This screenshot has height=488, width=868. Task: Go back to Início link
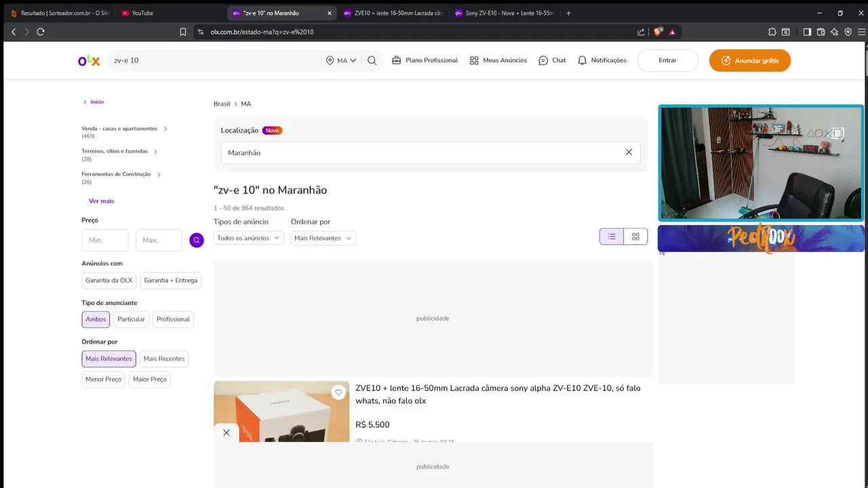click(93, 102)
